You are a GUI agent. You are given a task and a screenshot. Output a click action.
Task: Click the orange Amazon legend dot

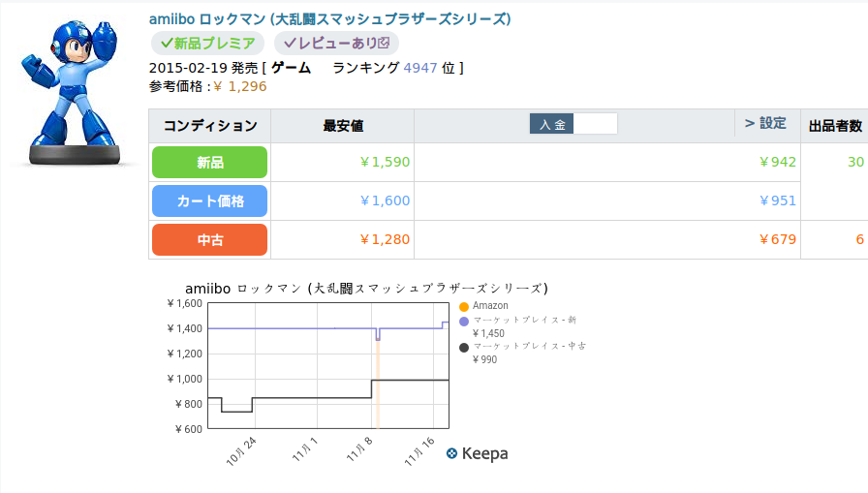pos(464,307)
